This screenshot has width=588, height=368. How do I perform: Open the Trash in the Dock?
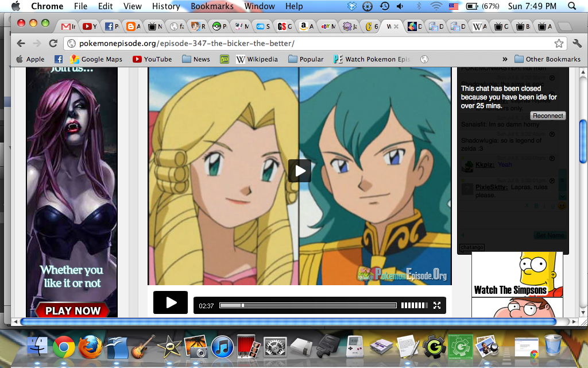[x=553, y=345]
